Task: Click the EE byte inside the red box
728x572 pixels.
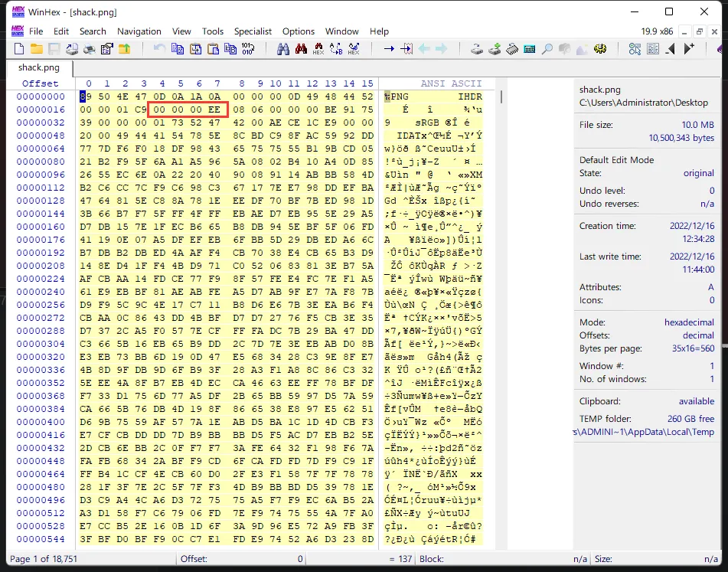Action: pos(214,109)
